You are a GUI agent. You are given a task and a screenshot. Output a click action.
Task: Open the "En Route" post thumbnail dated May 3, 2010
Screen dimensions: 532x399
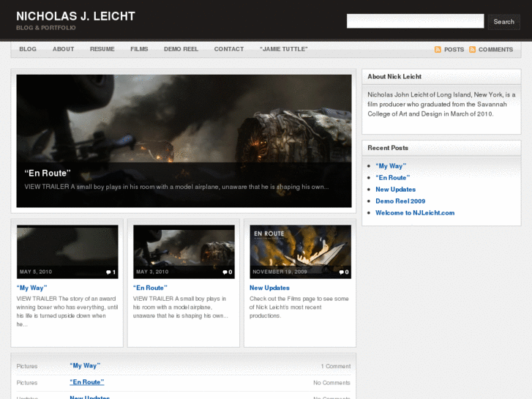pos(184,252)
